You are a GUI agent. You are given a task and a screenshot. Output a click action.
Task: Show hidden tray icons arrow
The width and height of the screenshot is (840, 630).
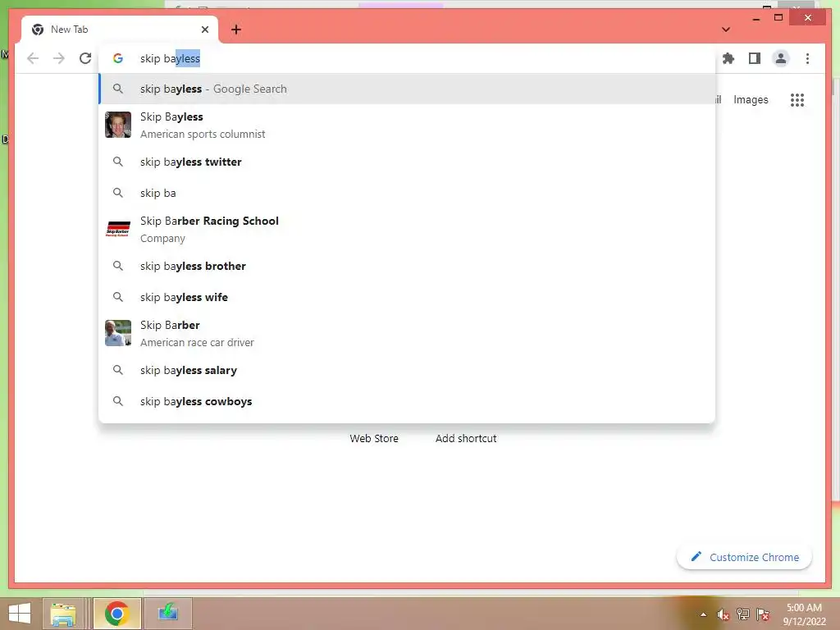[x=703, y=614]
